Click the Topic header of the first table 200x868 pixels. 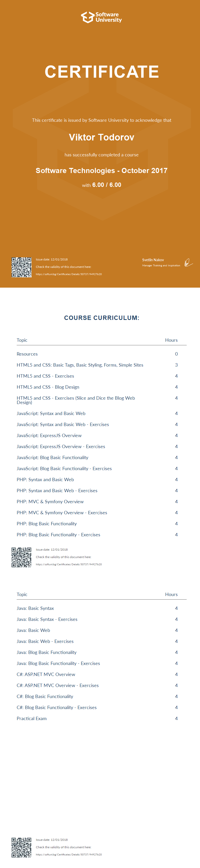(x=22, y=340)
